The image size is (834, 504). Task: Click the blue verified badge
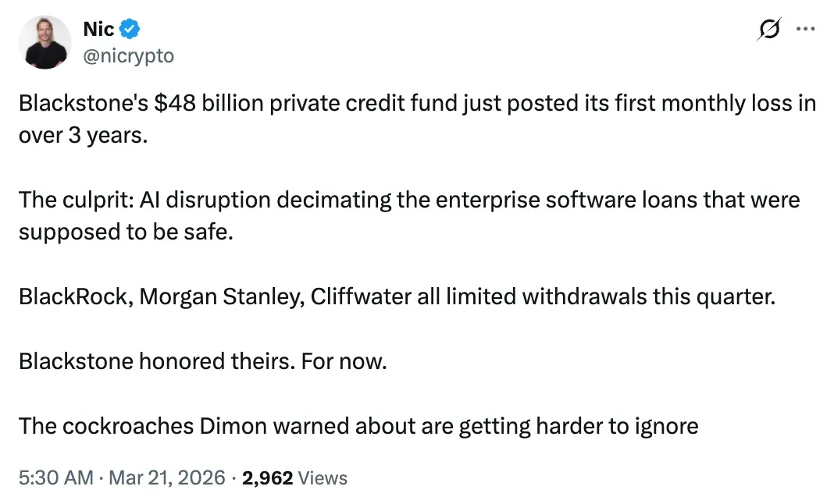click(130, 30)
